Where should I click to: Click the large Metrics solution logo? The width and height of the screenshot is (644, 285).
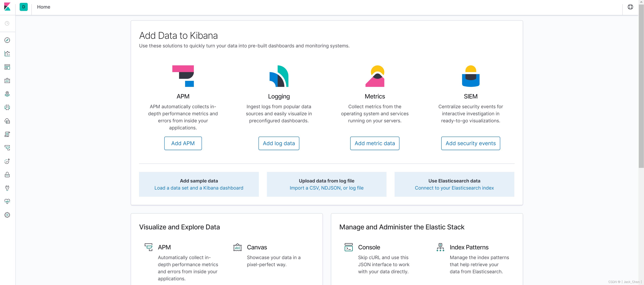(x=375, y=76)
